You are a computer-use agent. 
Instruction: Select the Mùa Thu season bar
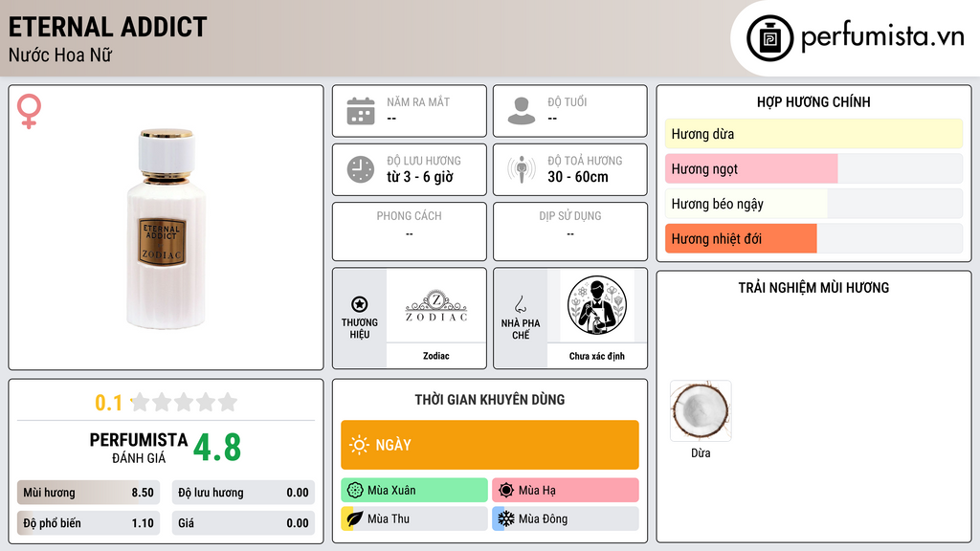coord(414,518)
